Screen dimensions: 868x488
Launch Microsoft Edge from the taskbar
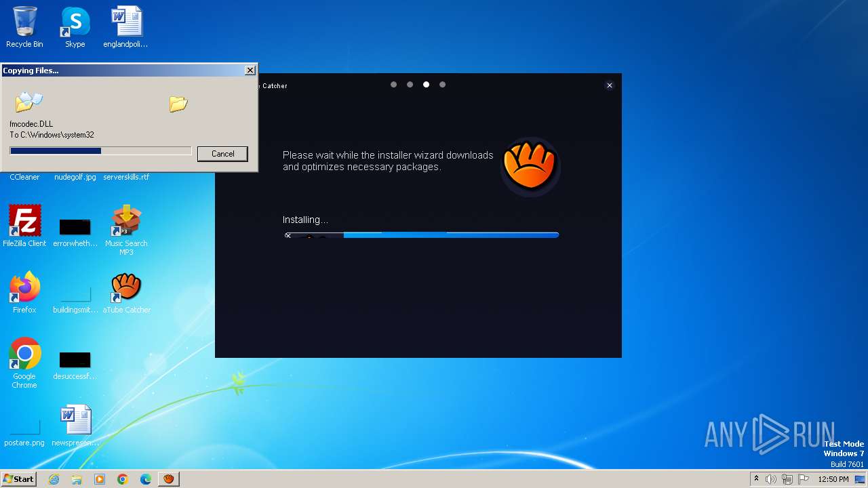(x=146, y=479)
